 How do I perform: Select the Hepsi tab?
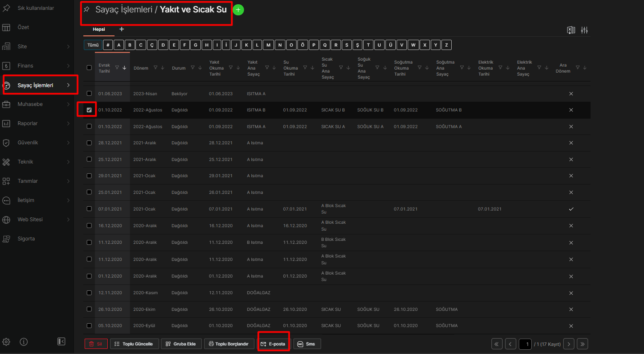(99, 29)
